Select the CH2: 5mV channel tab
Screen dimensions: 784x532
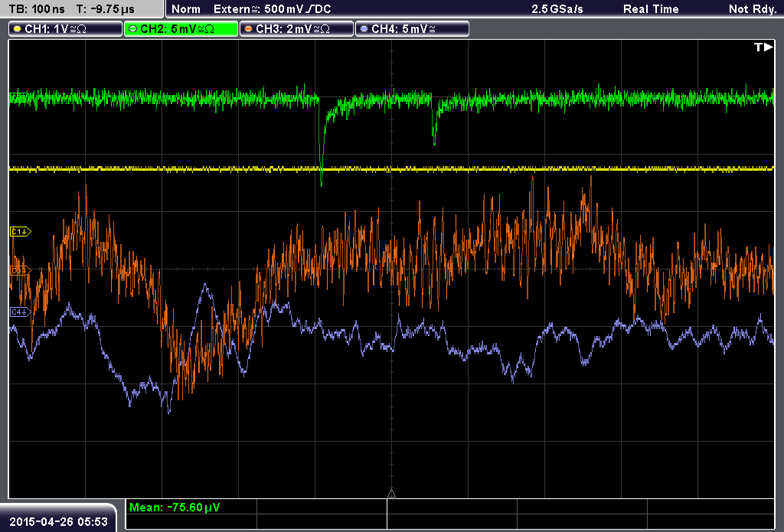181,29
